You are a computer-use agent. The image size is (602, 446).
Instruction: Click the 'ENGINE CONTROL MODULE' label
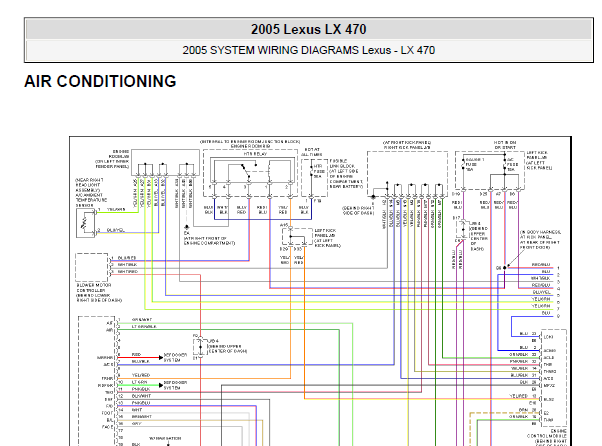(547, 434)
